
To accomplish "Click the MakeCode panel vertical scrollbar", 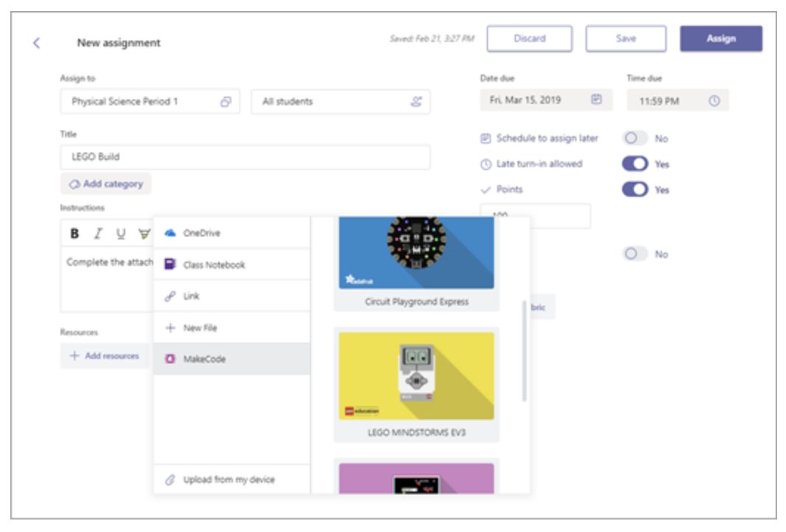I will [x=524, y=351].
